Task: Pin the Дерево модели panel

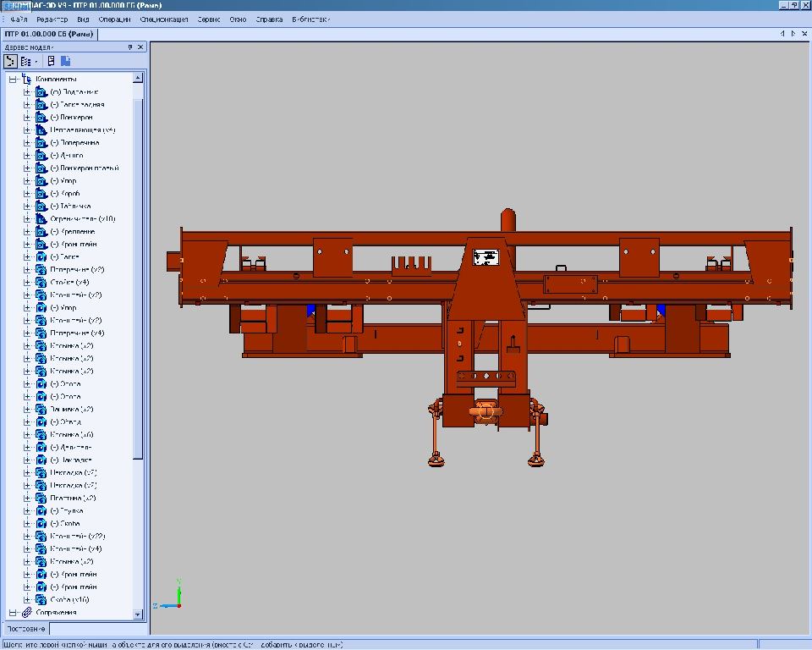Action: tap(130, 47)
